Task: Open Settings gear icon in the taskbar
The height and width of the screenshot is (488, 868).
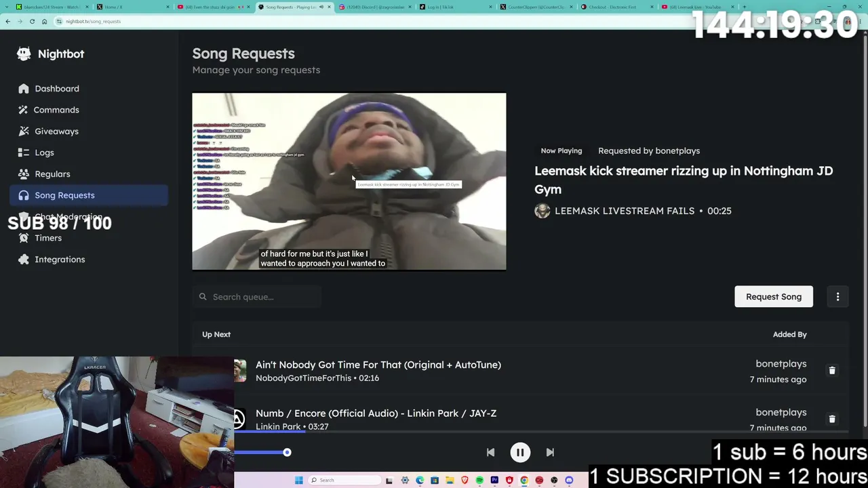Action: pyautogui.click(x=405, y=481)
